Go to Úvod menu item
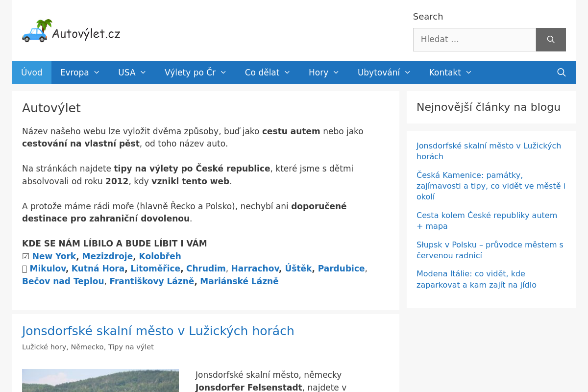This screenshot has width=588, height=392. [x=32, y=73]
